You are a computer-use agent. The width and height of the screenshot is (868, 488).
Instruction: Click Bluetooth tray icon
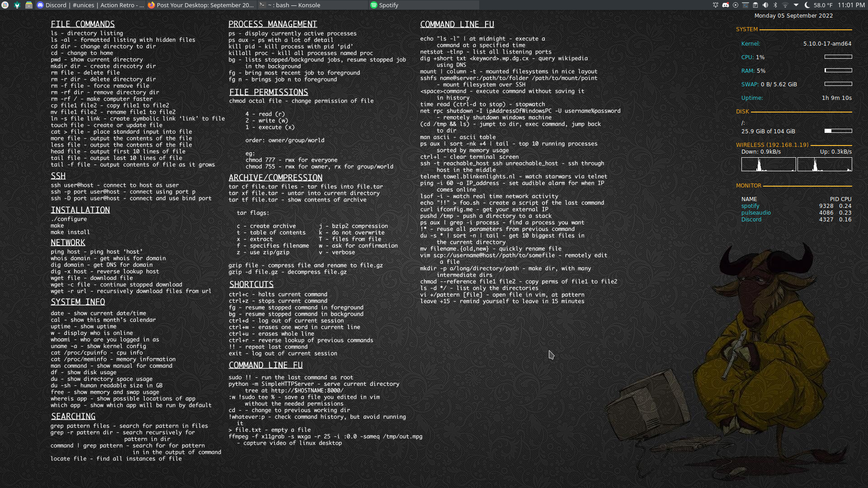click(x=775, y=5)
